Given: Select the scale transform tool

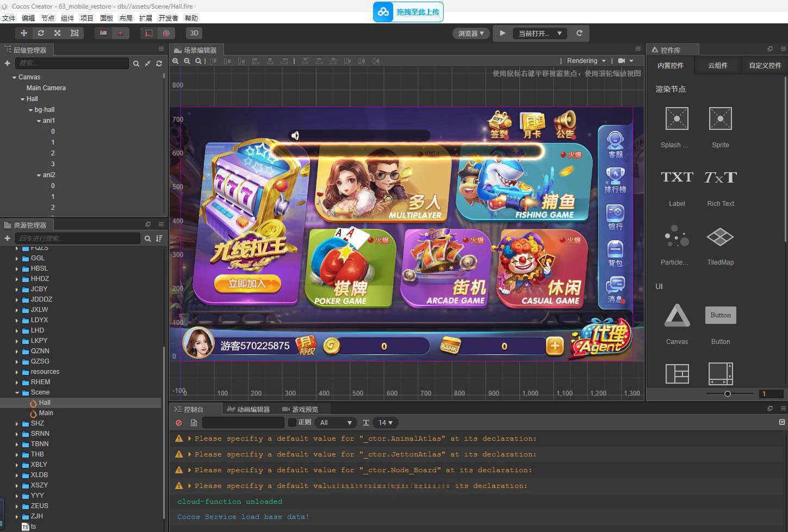Looking at the screenshot, I should pos(58,33).
